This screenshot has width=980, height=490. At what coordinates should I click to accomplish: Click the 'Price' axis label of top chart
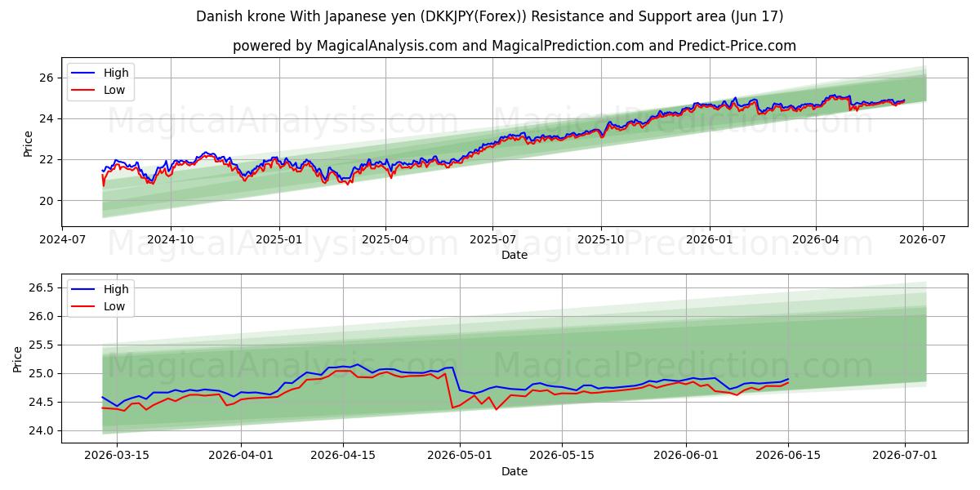pos(29,143)
